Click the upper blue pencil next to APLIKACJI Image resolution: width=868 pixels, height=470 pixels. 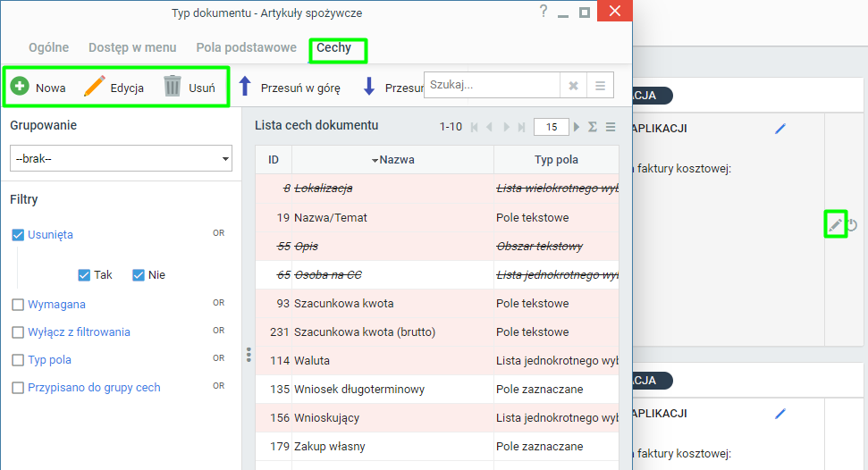780,129
